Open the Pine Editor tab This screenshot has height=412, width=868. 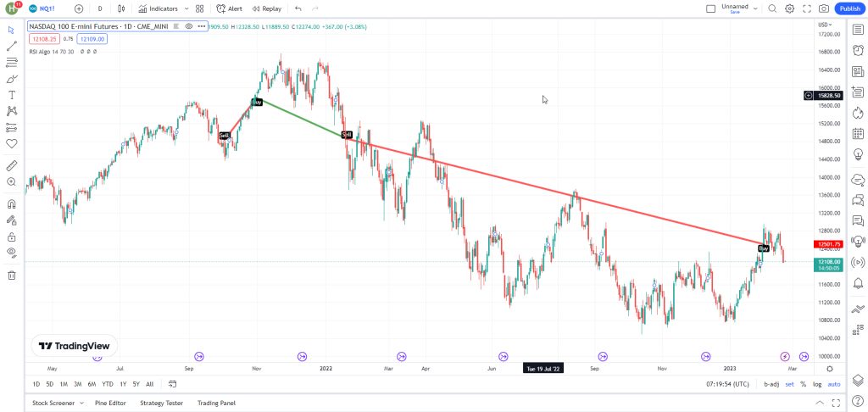110,404
